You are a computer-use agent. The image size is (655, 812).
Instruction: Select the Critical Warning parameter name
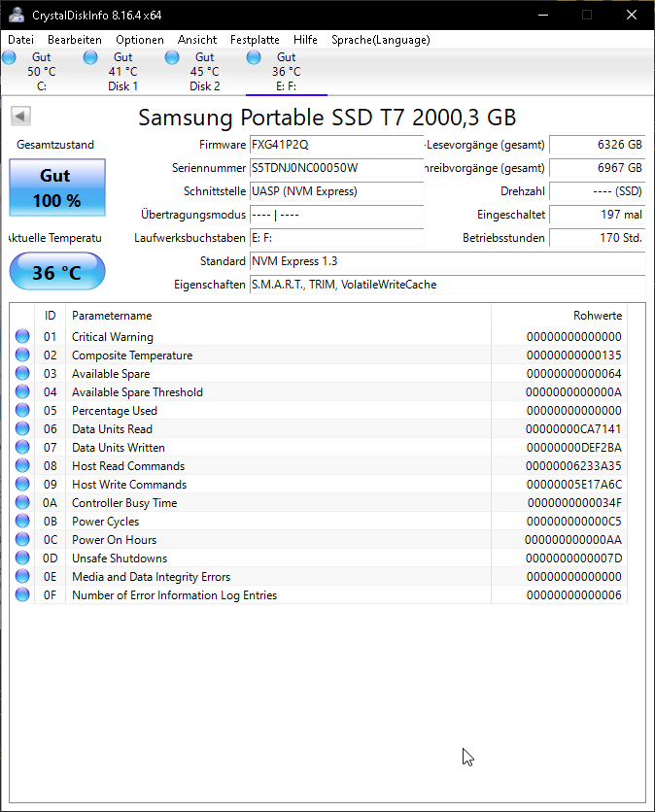113,337
